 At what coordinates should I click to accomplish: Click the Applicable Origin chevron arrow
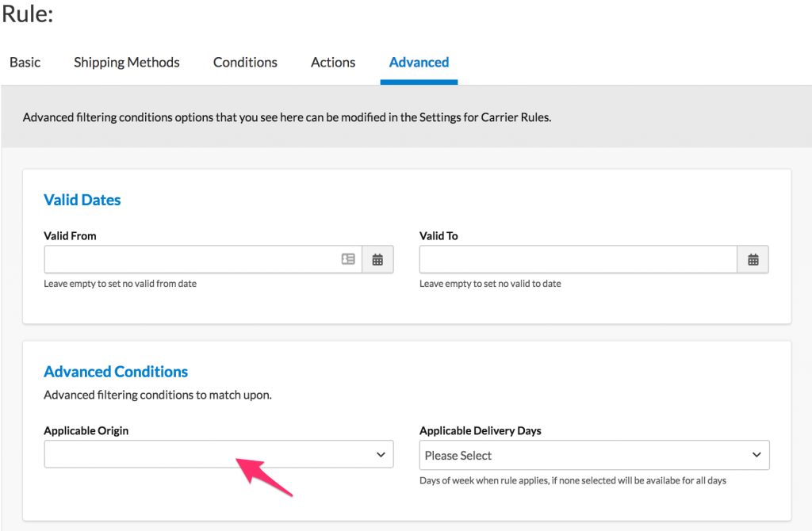click(381, 455)
